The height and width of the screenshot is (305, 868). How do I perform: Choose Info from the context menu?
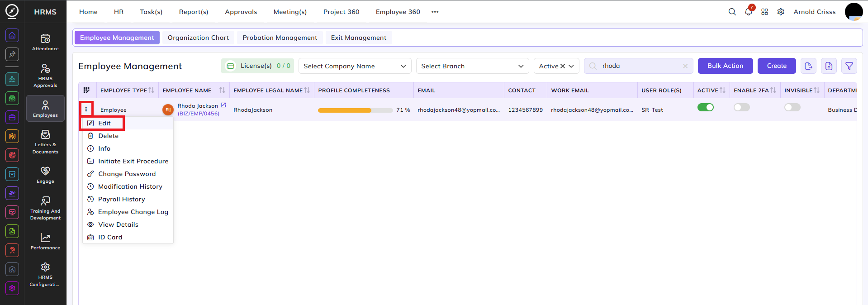pos(128,148)
